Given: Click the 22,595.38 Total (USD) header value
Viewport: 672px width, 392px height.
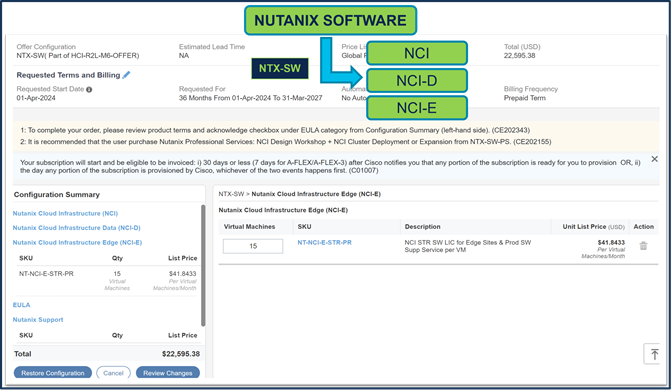Looking at the screenshot, I should [x=519, y=56].
